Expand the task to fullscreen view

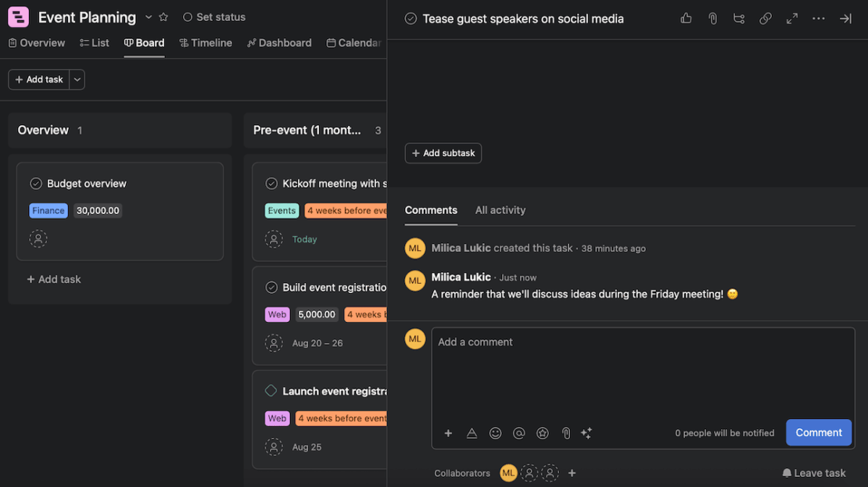(791, 17)
